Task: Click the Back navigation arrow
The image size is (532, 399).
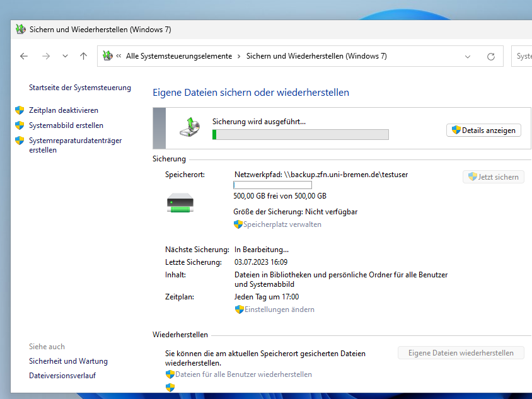Action: tap(24, 56)
